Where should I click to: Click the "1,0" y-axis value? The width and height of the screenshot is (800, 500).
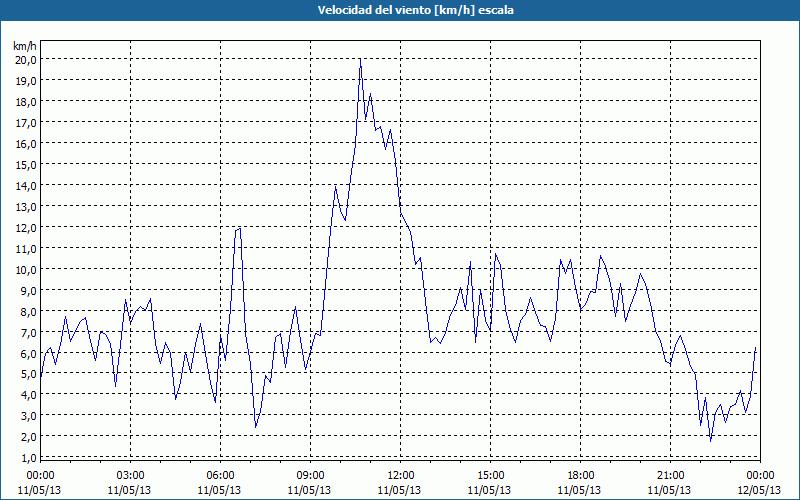click(x=28, y=457)
